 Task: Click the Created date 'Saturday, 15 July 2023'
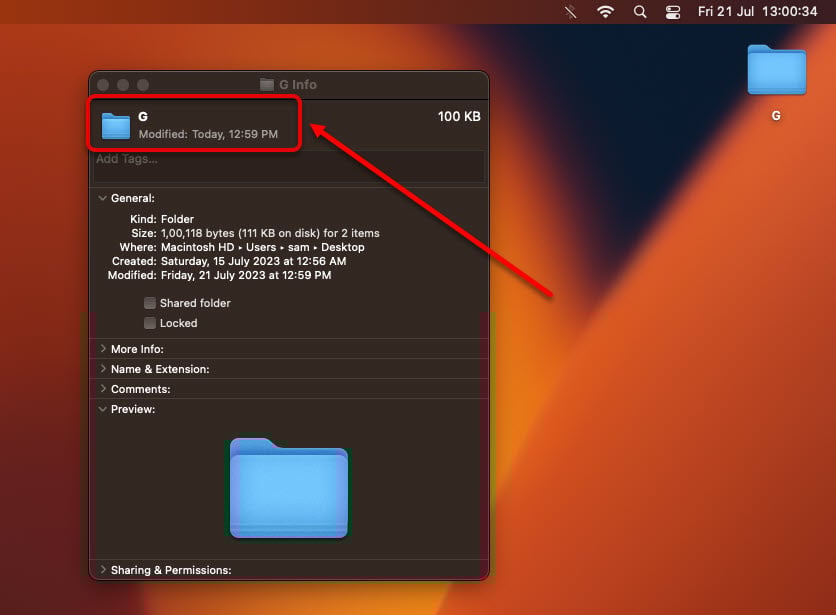[x=220, y=261]
